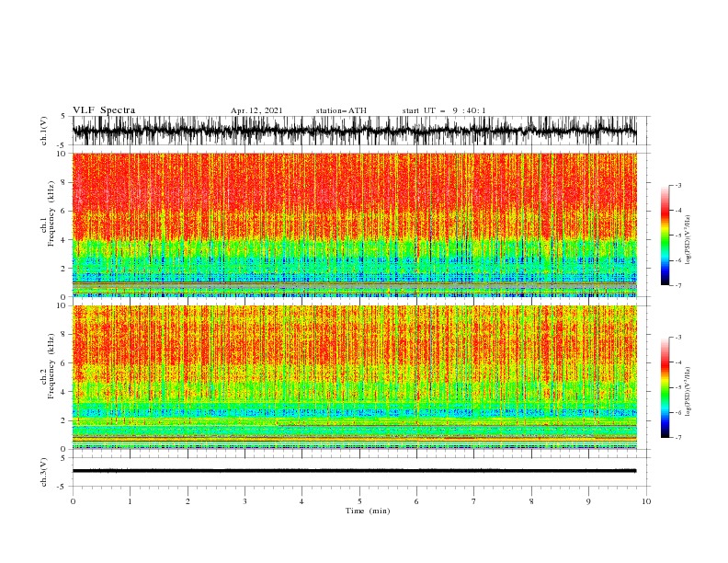Click the log(PSD) label beside ch.2 color bar
728x563 pixels.
(688, 392)
